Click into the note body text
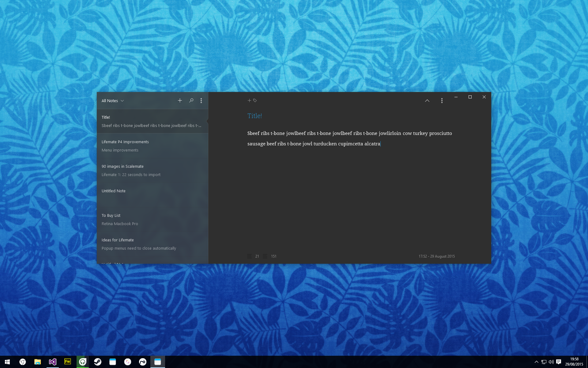 [349, 138]
